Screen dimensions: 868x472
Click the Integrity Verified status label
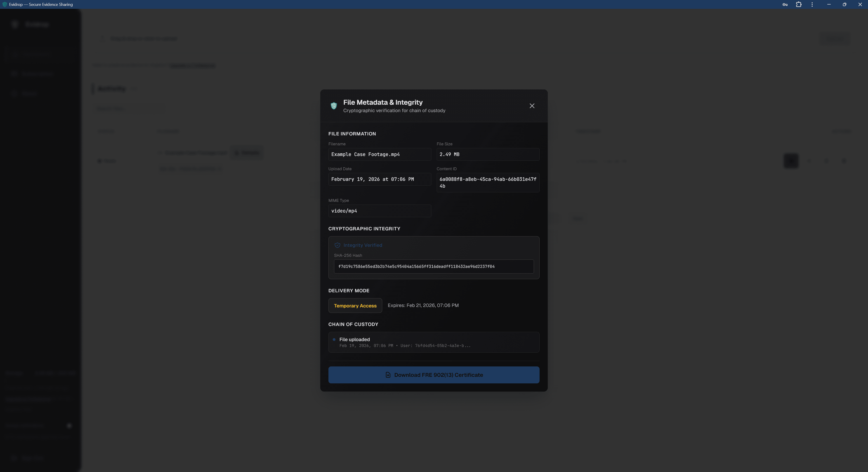363,245
